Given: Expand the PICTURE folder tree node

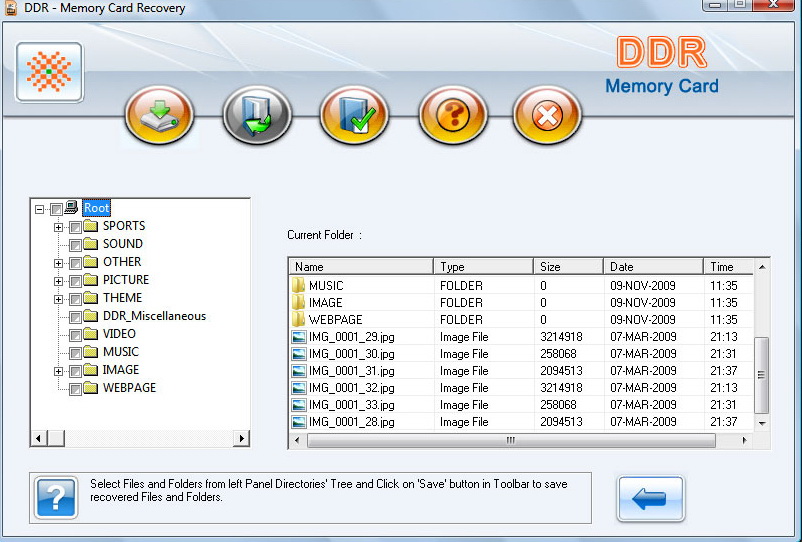Looking at the screenshot, I should [59, 281].
